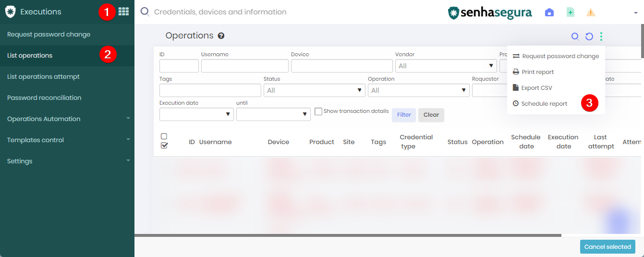
Task: Click the printer icon in actions menu
Action: coord(516,72)
